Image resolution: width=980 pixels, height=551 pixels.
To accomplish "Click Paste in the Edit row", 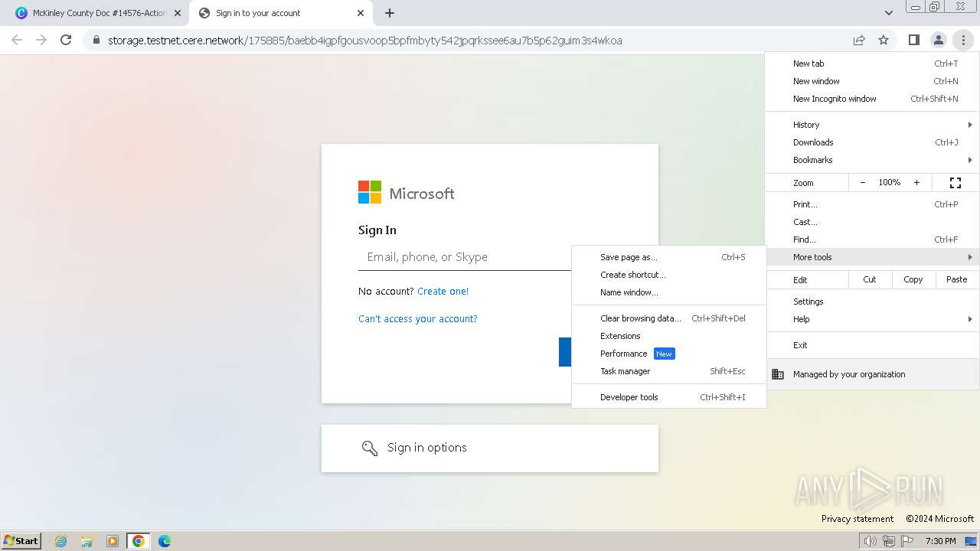I will (x=957, y=279).
